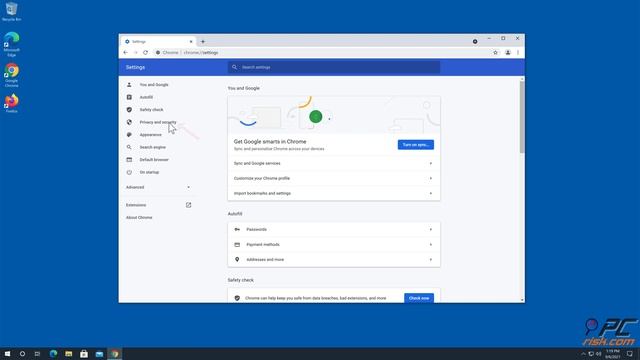640x360 pixels.
Task: Open Chrome three-dot menu
Action: pos(518,53)
